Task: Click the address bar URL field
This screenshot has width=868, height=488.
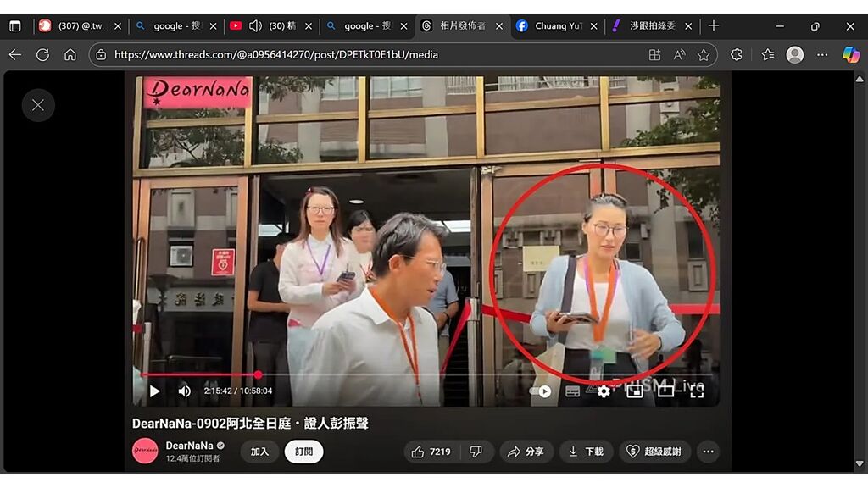Action: 373,54
